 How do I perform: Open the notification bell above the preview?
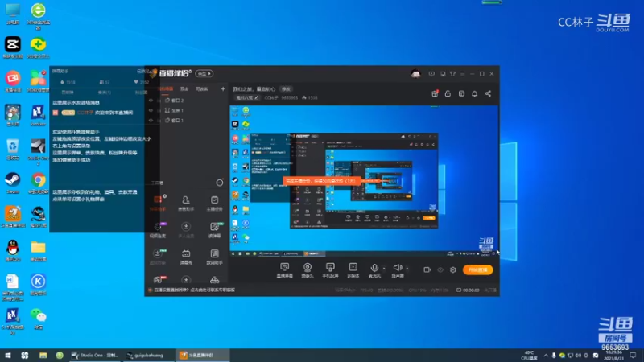coord(474,93)
